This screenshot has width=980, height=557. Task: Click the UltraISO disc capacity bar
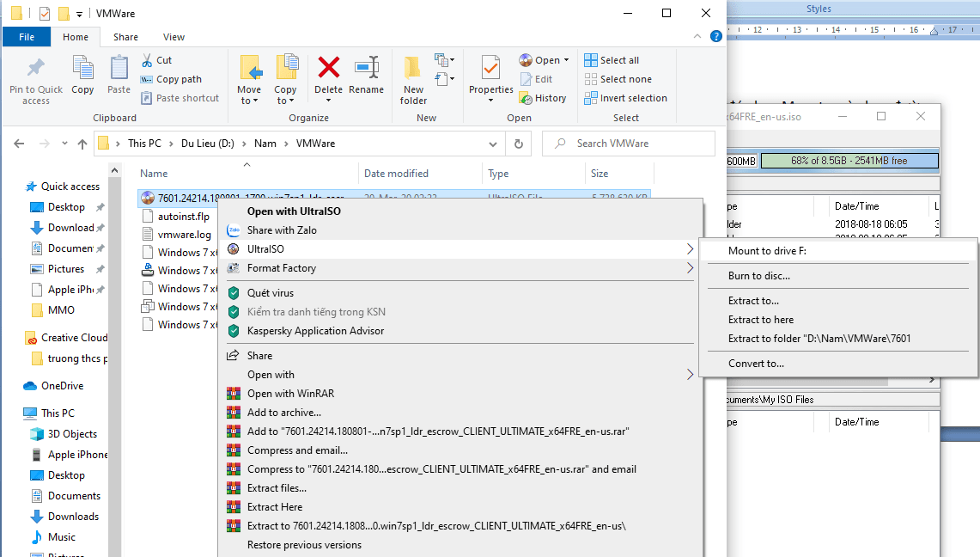point(850,161)
